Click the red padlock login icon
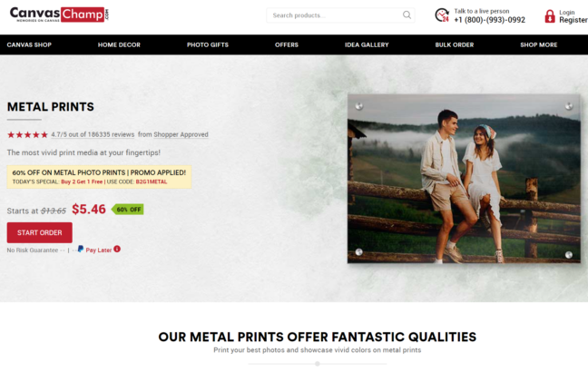 point(549,16)
